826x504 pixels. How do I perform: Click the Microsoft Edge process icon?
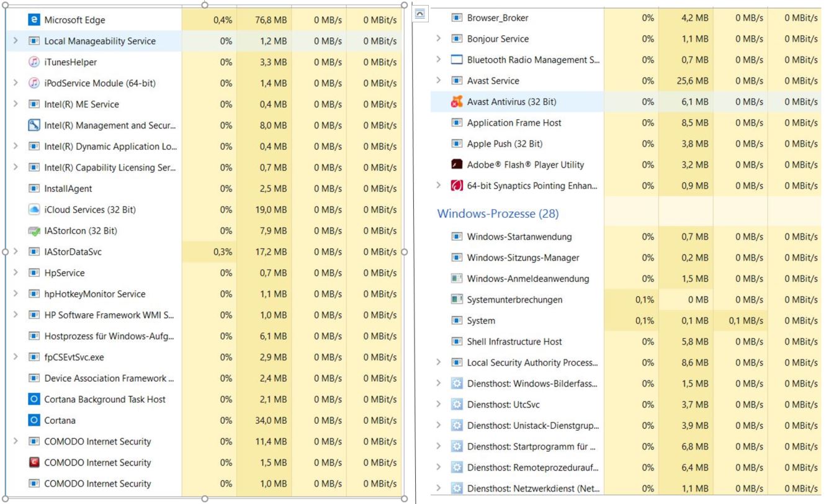click(x=34, y=20)
